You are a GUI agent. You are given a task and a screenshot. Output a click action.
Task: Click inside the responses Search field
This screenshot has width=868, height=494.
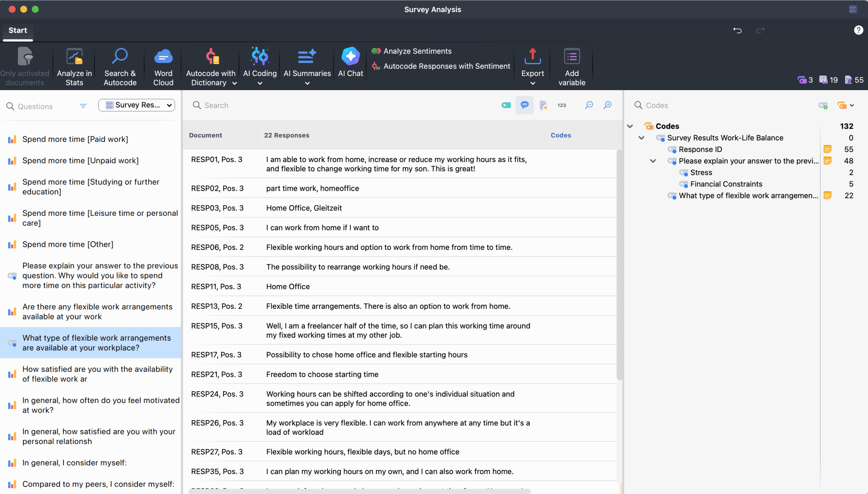(237, 105)
